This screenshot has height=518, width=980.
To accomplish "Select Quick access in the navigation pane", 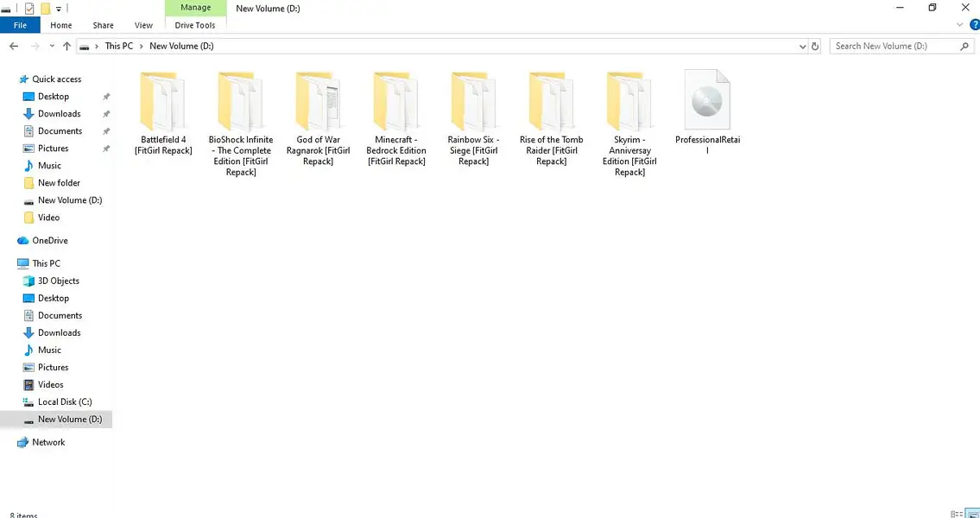I will coord(56,79).
